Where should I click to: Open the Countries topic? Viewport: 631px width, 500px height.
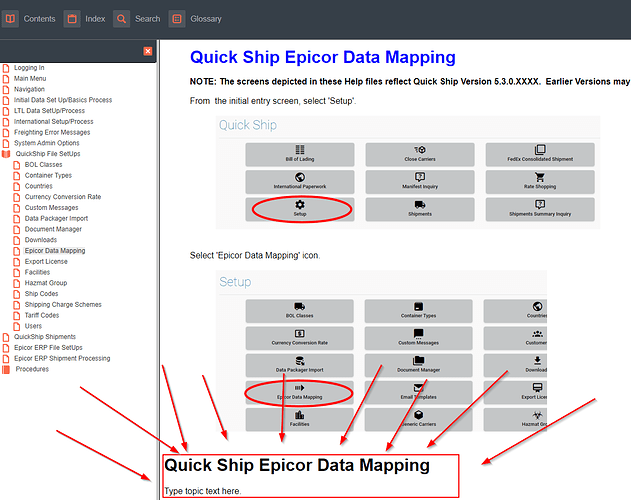(x=39, y=186)
